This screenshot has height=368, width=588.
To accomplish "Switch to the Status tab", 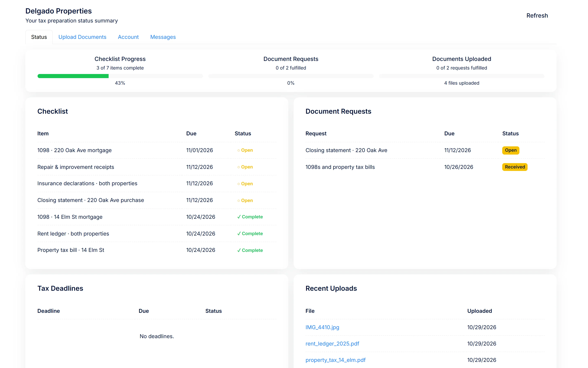I will tap(39, 37).
